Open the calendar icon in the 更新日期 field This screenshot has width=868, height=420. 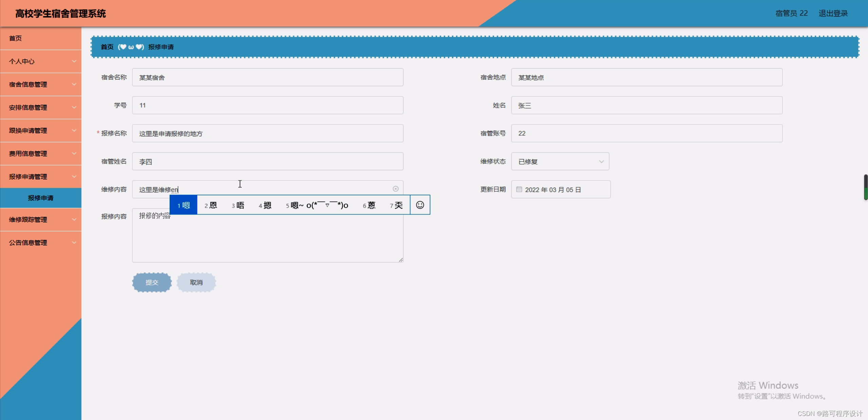(x=520, y=189)
